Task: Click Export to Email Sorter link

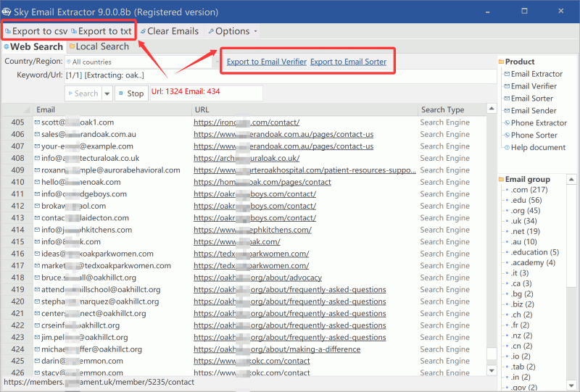Action: (349, 62)
